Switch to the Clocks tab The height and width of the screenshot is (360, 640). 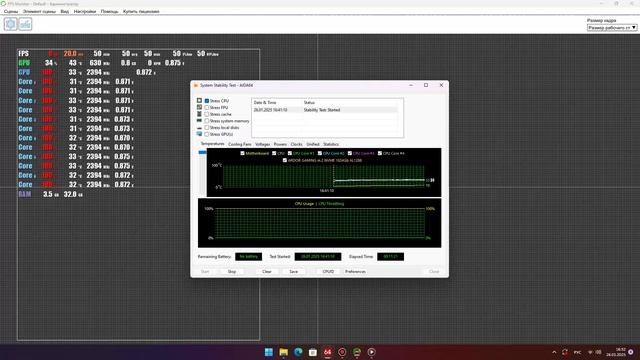click(x=297, y=144)
